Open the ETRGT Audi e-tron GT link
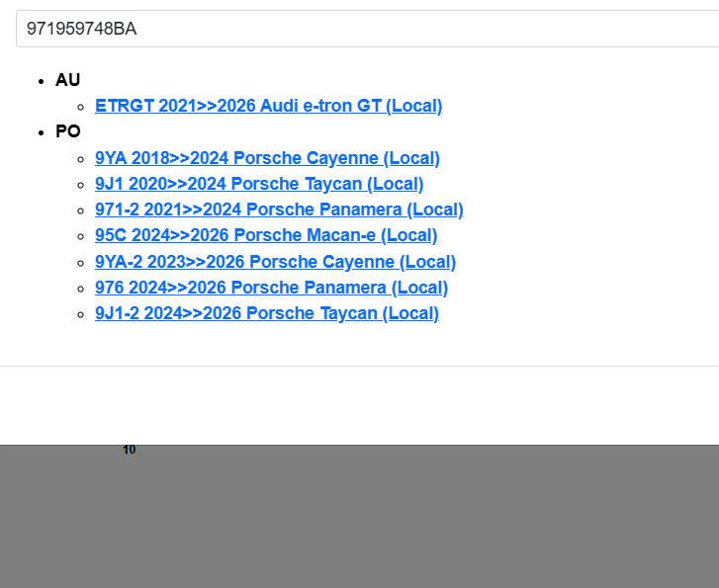 pyautogui.click(x=268, y=106)
